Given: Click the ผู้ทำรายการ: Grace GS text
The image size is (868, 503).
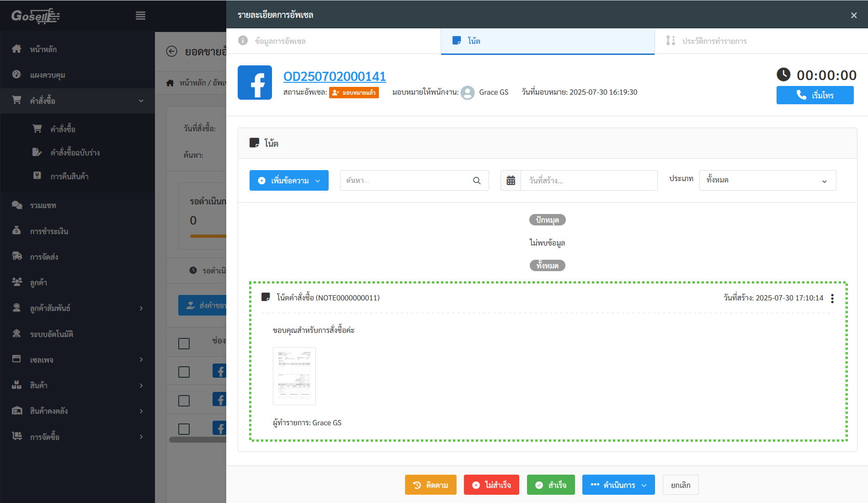Looking at the screenshot, I should (307, 423).
